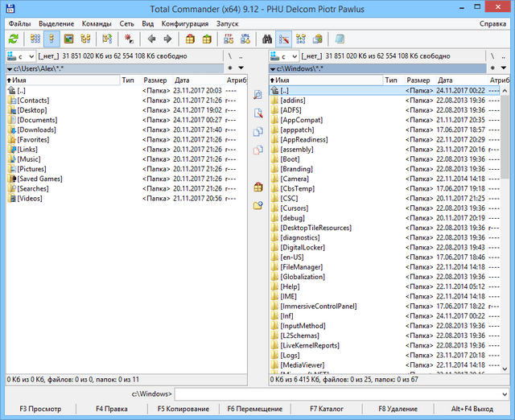Select the [Downloads] folder in left panel
The width and height of the screenshot is (515, 420).
[x=36, y=130]
